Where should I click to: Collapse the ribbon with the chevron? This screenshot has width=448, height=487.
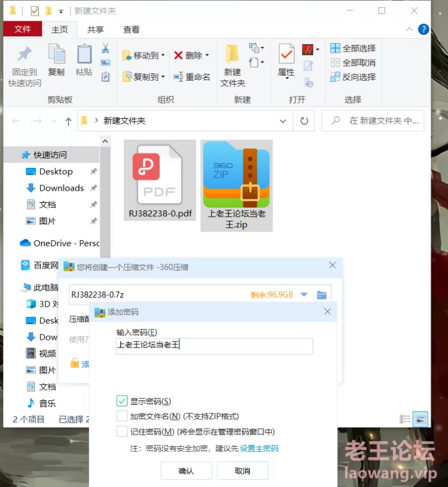[409, 30]
